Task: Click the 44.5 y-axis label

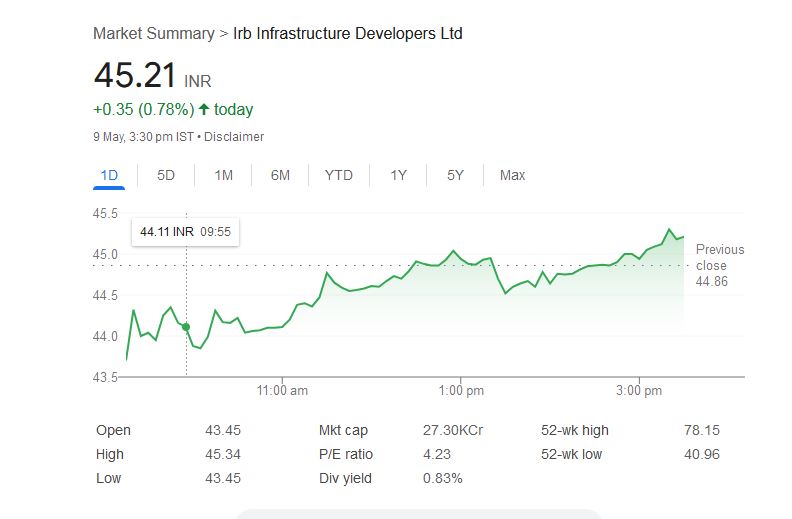Action: [x=105, y=295]
